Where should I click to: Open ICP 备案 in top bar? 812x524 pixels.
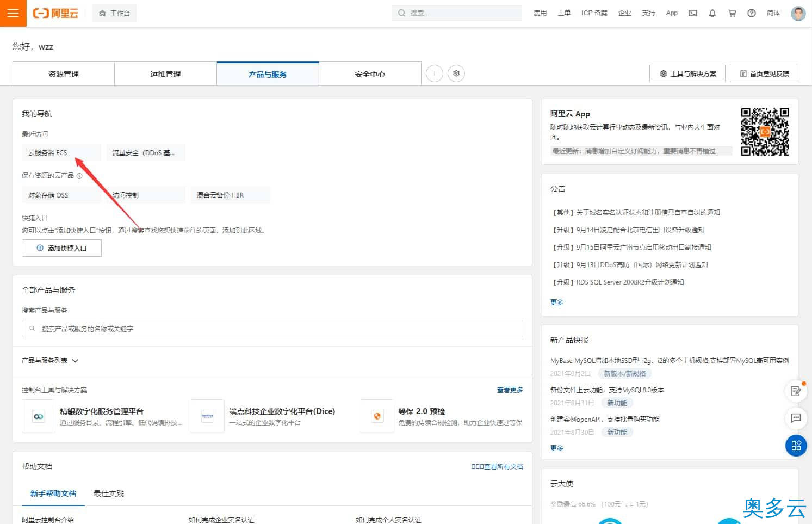(x=594, y=13)
